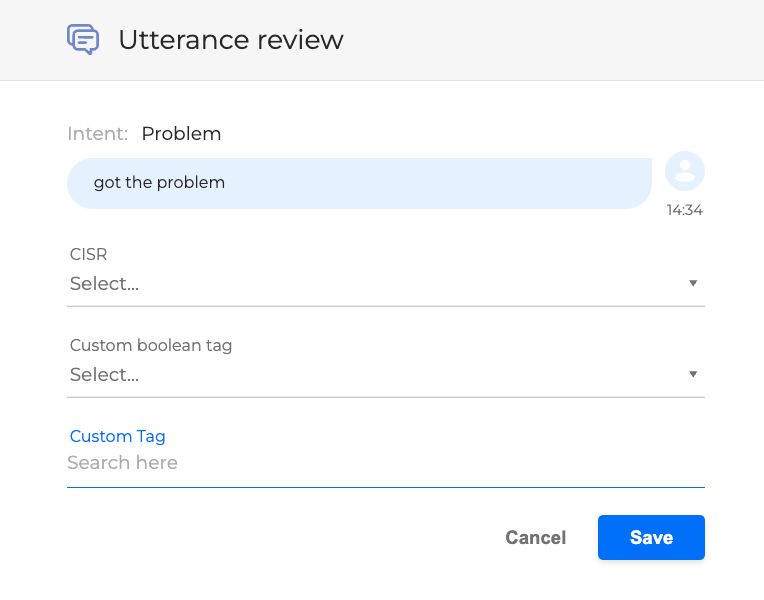Expand the CISR dropdown arrow
764x600 pixels.
[693, 284]
